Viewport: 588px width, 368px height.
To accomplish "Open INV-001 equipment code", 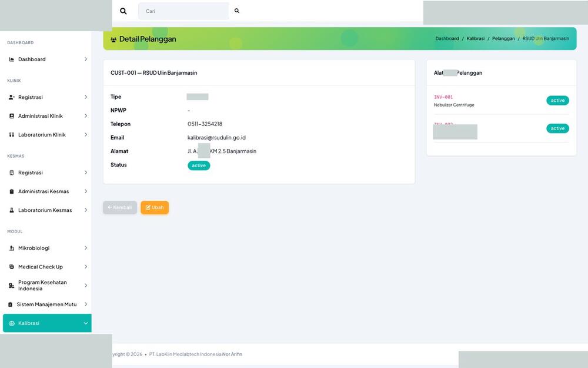I will [x=443, y=97].
